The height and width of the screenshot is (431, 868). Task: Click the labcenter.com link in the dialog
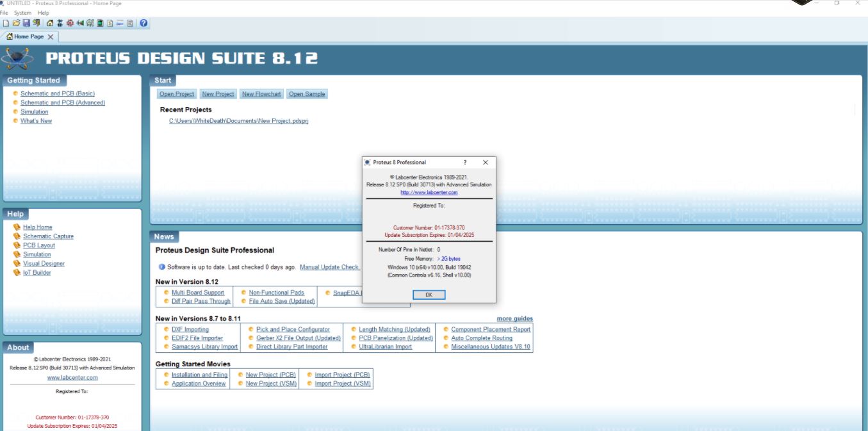point(429,192)
